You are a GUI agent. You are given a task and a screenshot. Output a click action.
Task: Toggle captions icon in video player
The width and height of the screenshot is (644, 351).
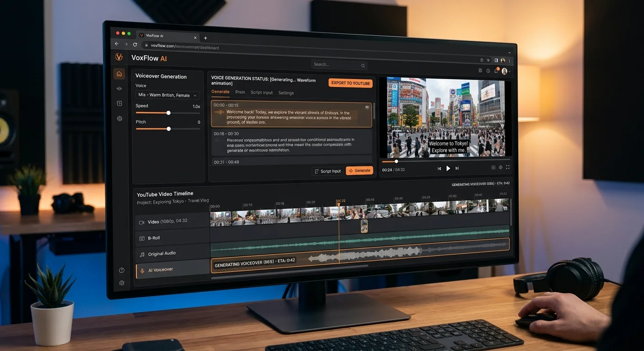click(494, 167)
